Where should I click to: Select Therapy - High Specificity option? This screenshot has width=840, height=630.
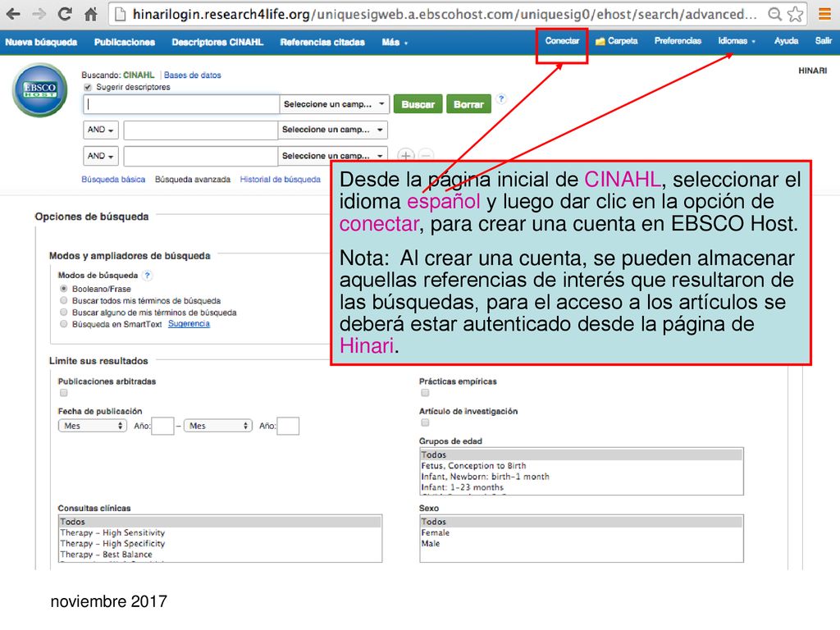220,543
